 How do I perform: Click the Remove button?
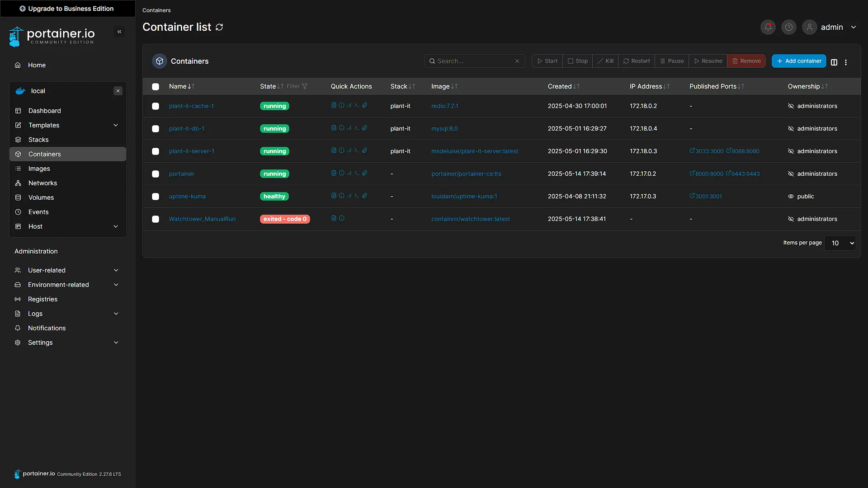(746, 61)
